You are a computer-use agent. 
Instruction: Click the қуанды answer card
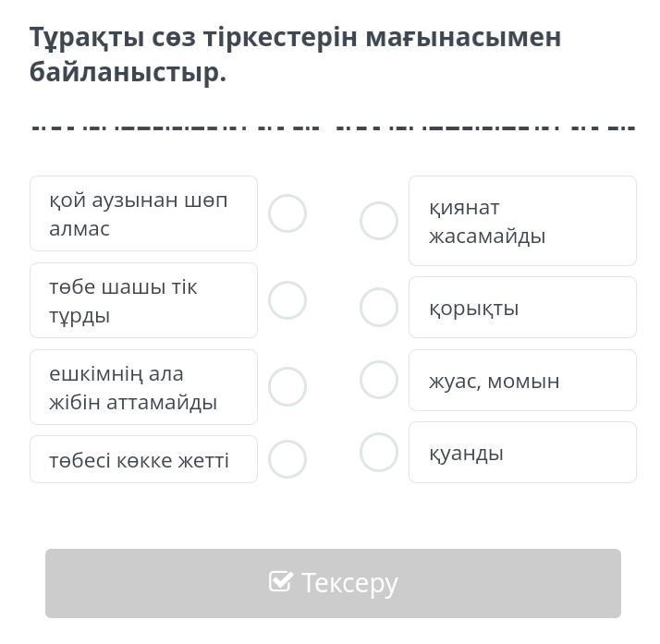[522, 453]
